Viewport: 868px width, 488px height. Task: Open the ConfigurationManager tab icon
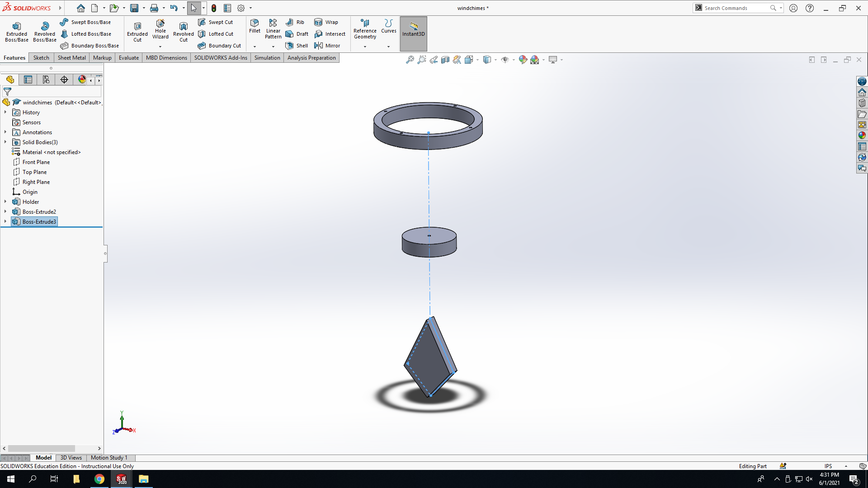(46, 80)
